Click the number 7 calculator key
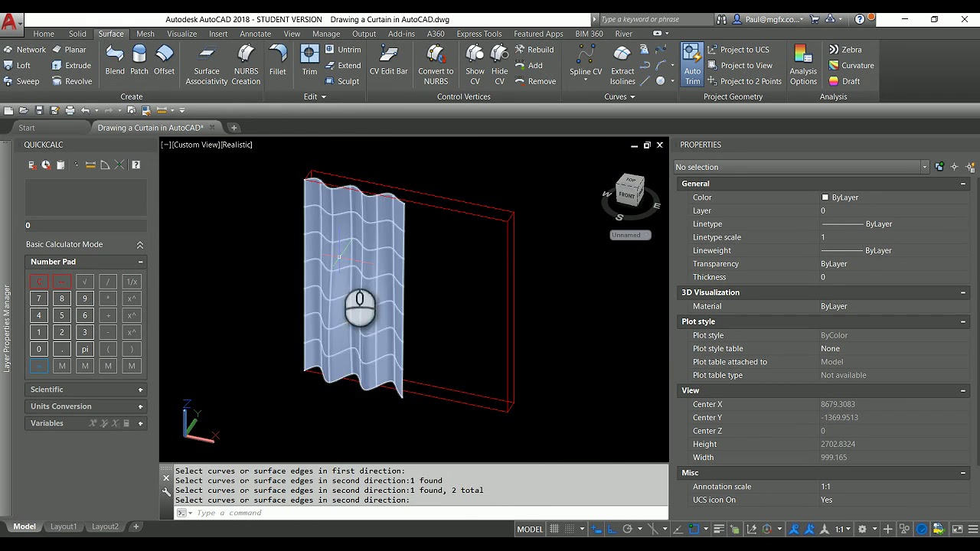Viewport: 980px width, 551px height. (x=39, y=298)
